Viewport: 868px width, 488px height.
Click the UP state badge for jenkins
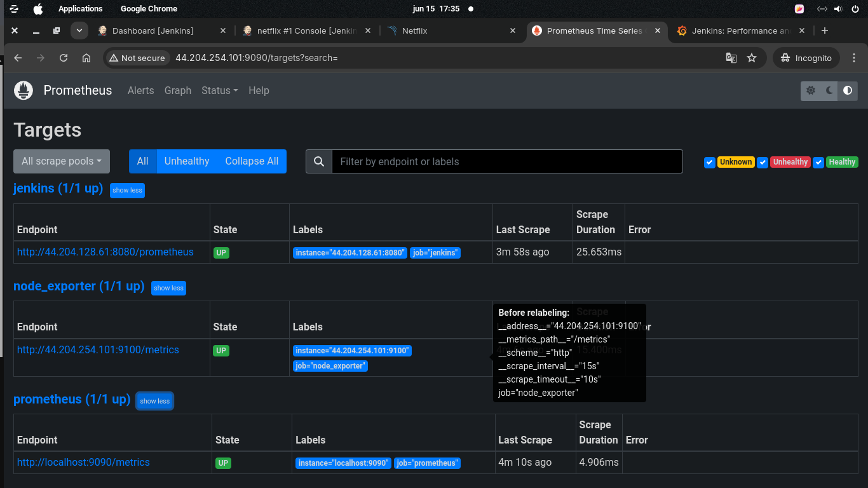point(221,252)
